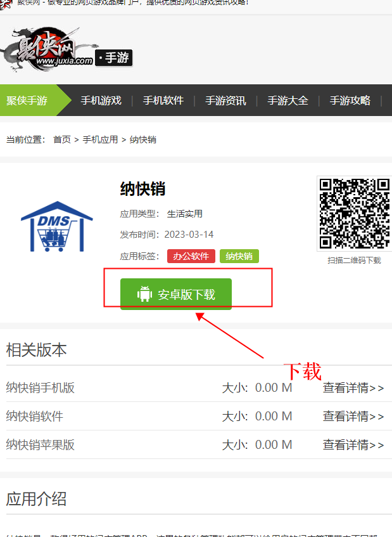
Task: Click the Android robot icon on download button
Action: click(144, 294)
